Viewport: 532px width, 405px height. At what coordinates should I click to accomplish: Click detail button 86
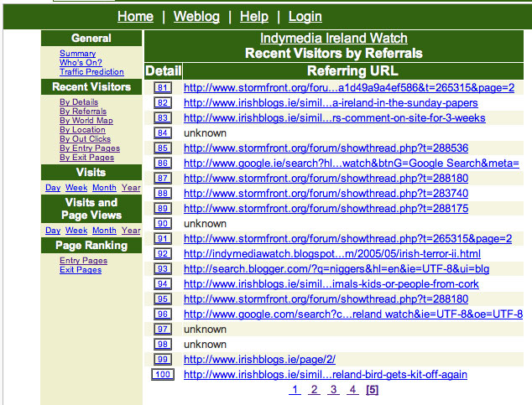coord(163,163)
